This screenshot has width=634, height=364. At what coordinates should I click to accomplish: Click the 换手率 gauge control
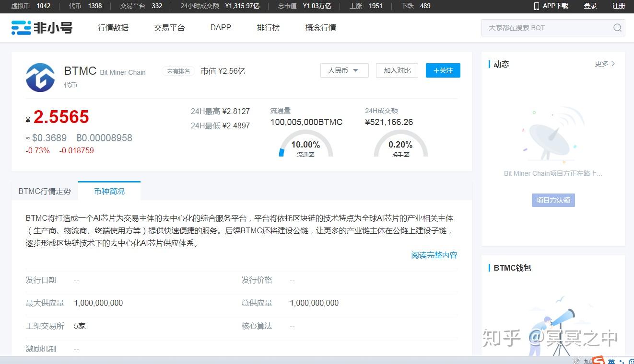(x=400, y=146)
